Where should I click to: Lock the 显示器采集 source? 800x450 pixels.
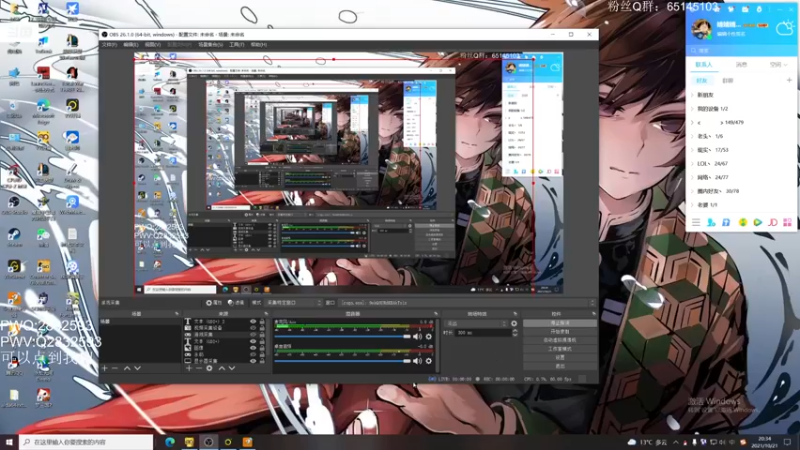(x=262, y=361)
